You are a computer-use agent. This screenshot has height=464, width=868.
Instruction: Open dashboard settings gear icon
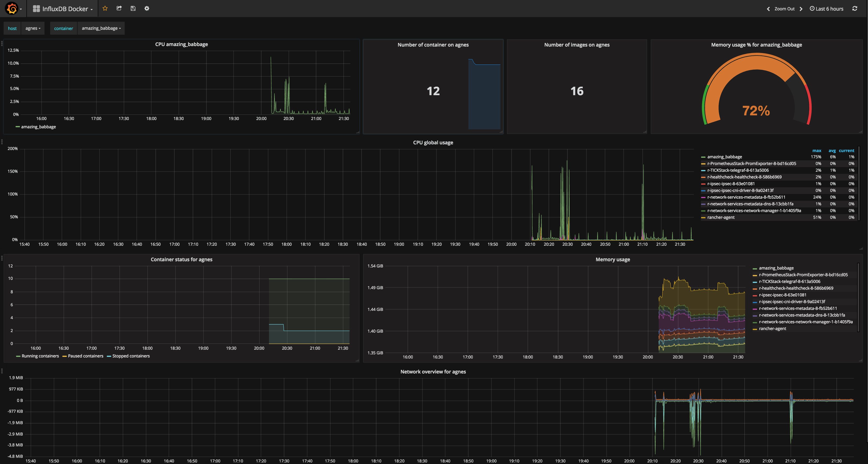click(x=147, y=9)
